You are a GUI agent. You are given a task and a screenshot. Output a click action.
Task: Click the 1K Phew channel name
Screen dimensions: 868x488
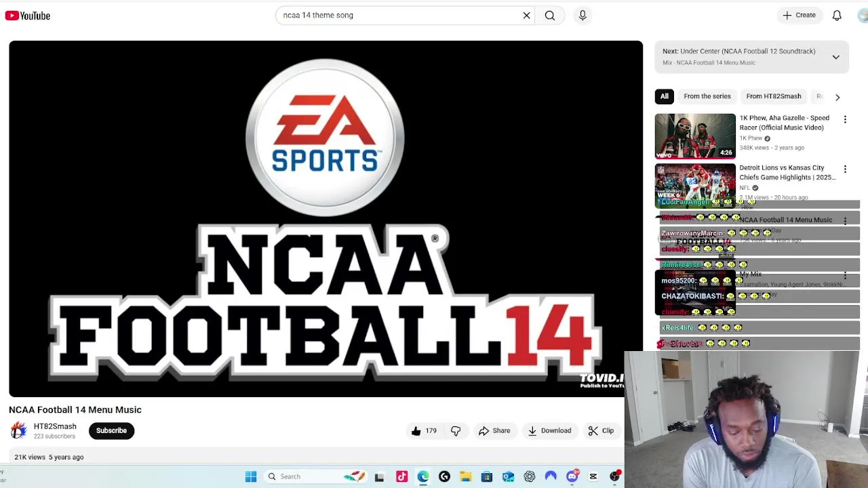(x=751, y=138)
